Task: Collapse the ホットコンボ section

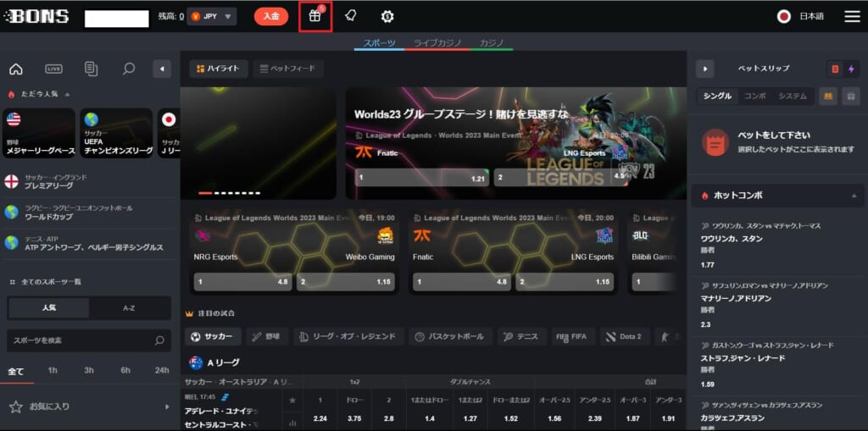Action: click(854, 196)
